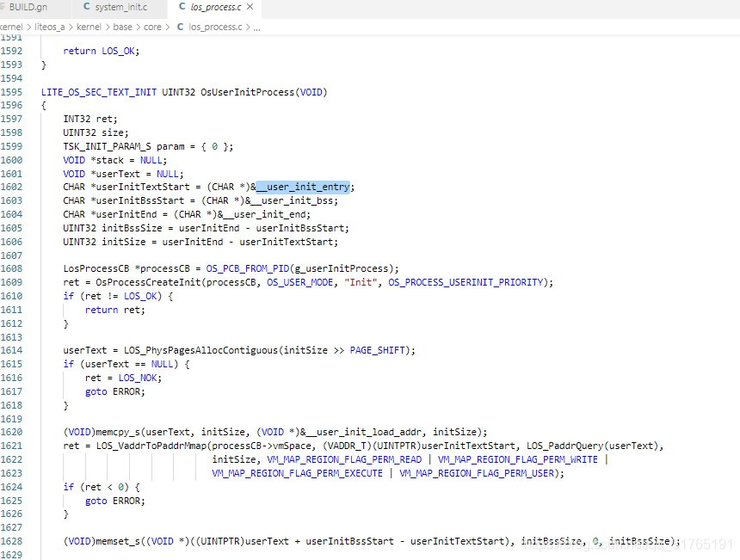Click LOS_NOK on line 1616
The height and width of the screenshot is (560, 740).
138,378
